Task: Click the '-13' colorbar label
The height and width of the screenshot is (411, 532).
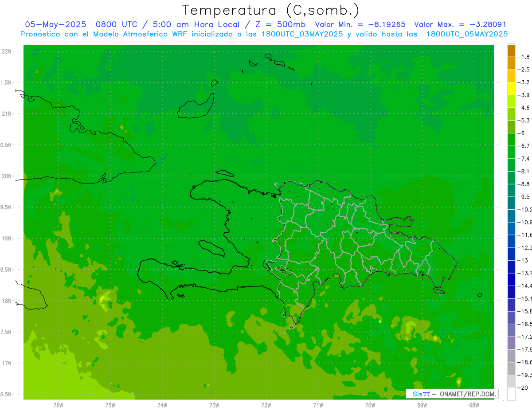Action: coord(522,260)
